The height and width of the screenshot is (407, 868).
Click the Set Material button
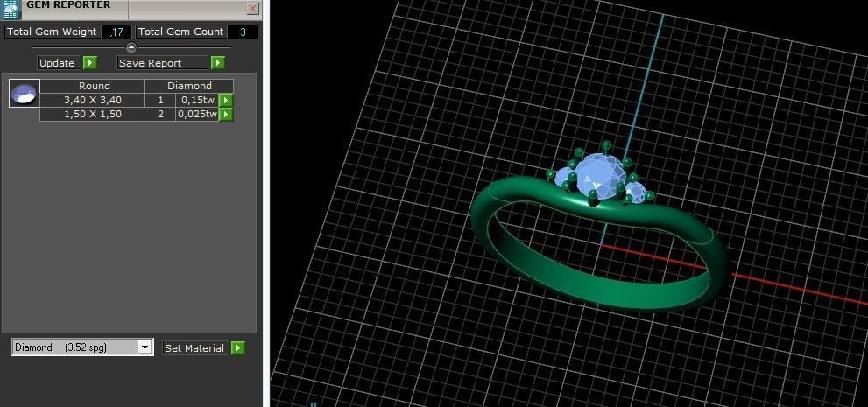tap(196, 348)
